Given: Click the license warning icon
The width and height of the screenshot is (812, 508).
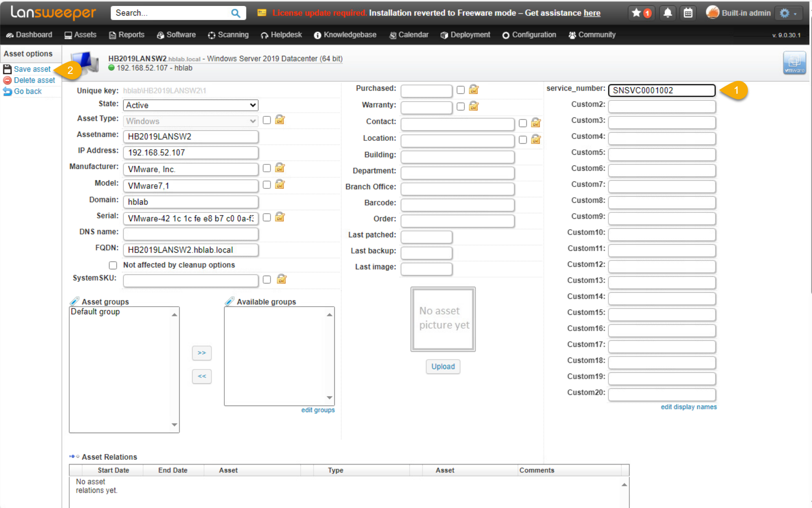Looking at the screenshot, I should pyautogui.click(x=262, y=12).
